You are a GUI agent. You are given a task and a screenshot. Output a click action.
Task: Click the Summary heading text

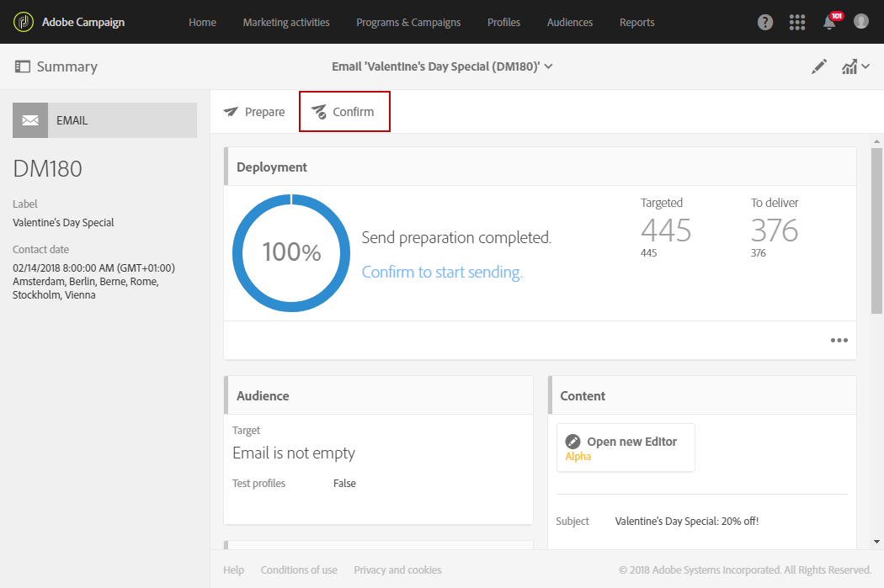(x=67, y=66)
